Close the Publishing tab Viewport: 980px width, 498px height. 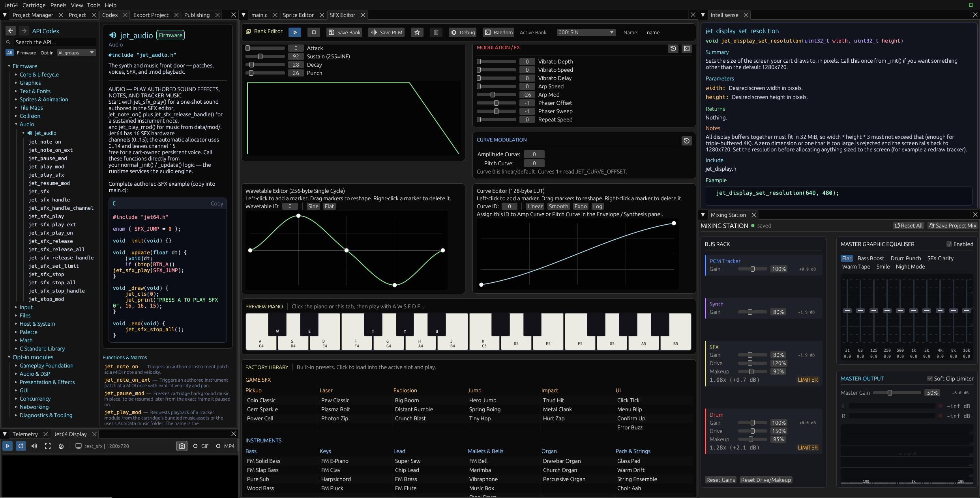click(217, 15)
